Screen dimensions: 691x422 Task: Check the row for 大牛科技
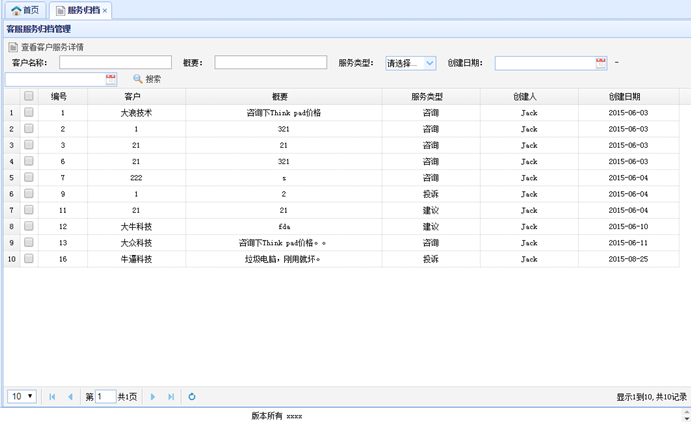(29, 226)
